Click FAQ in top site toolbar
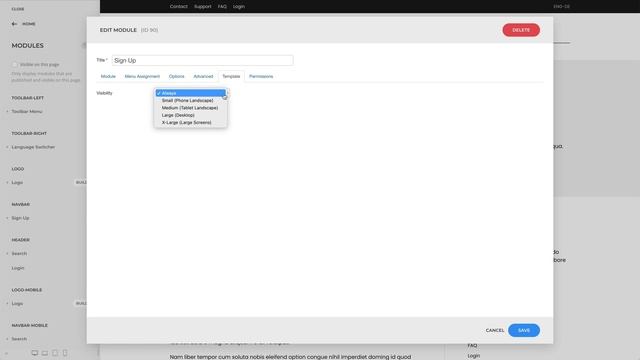Screen dimensions: 640x360 (222, 7)
